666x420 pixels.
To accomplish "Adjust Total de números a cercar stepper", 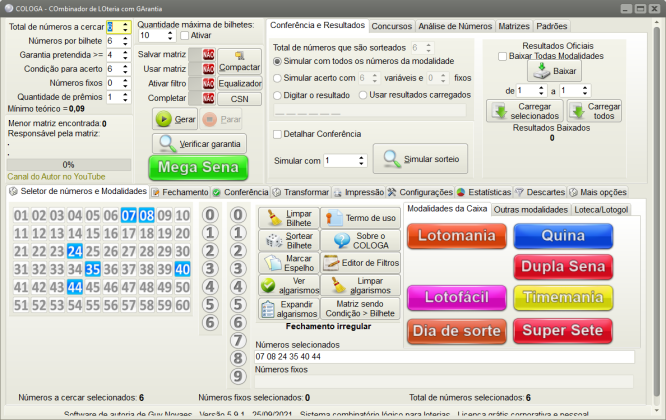I will (x=125, y=27).
